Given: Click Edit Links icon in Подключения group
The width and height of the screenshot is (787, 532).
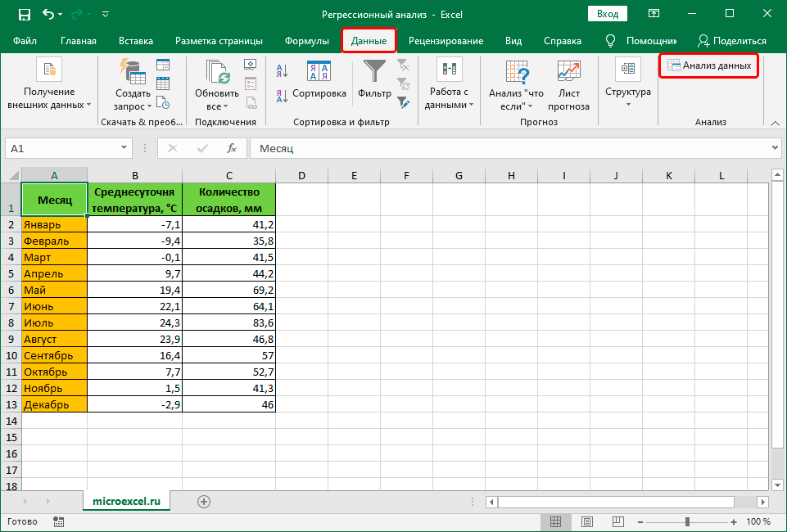Looking at the screenshot, I should point(251,102).
